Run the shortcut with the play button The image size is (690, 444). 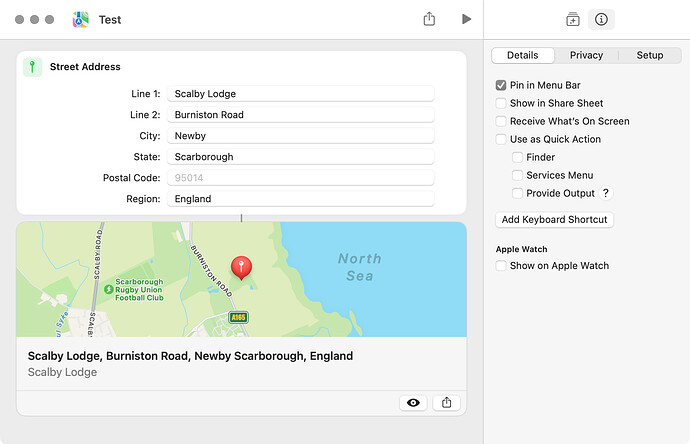(466, 19)
